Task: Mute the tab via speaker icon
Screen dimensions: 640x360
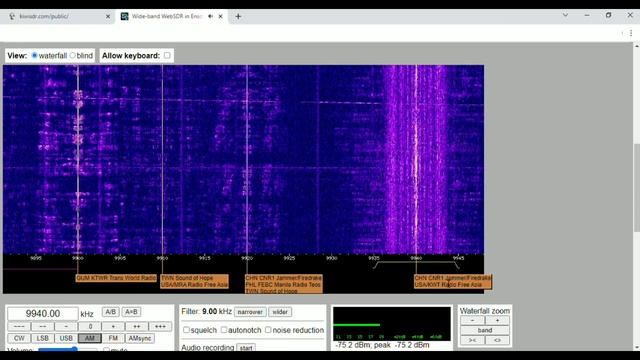Action: [211, 16]
